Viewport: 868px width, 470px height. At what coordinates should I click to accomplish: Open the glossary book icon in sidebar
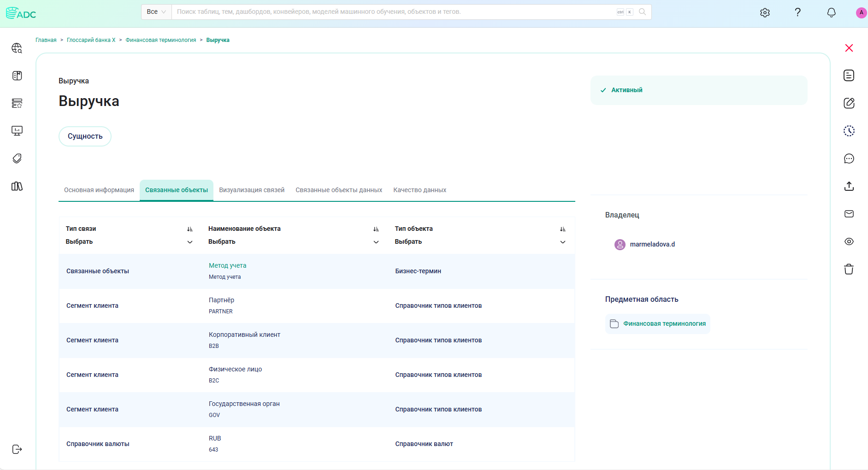(x=17, y=76)
